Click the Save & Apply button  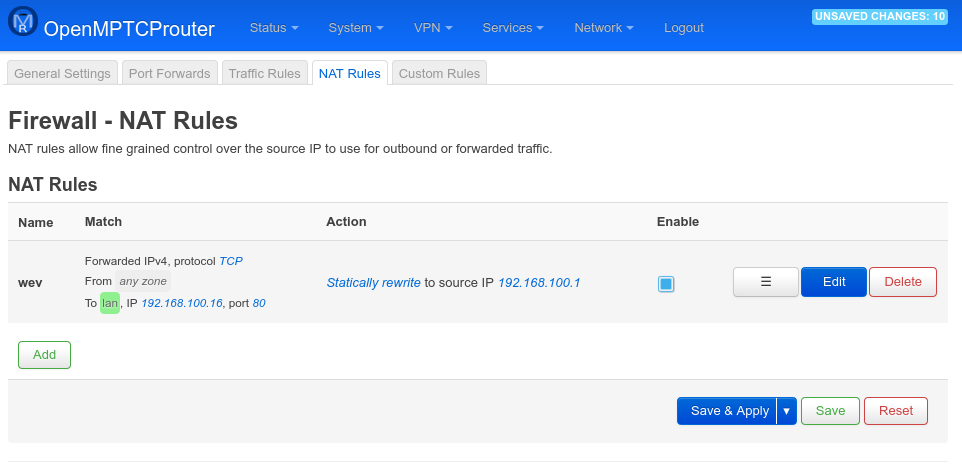(727, 411)
